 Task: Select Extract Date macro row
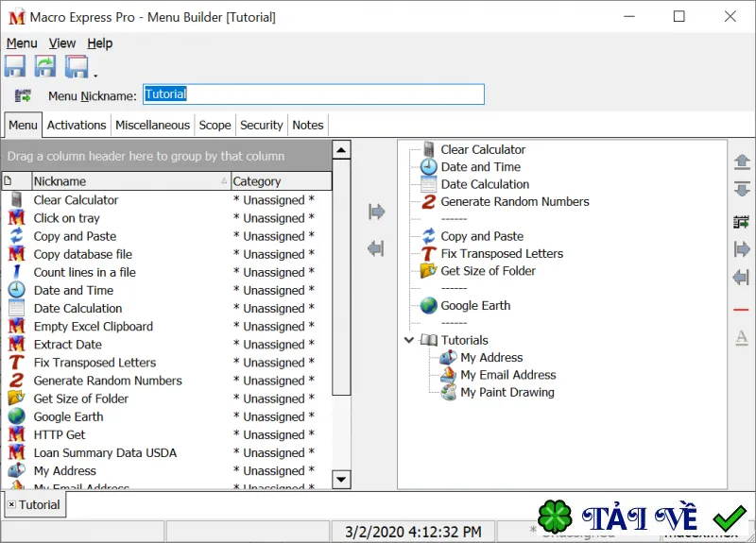coord(167,345)
